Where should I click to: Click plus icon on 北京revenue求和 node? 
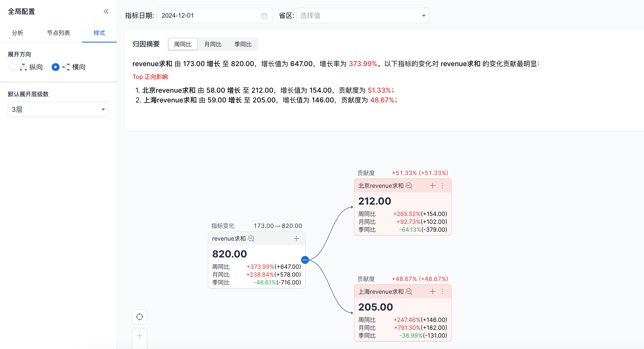click(x=433, y=186)
